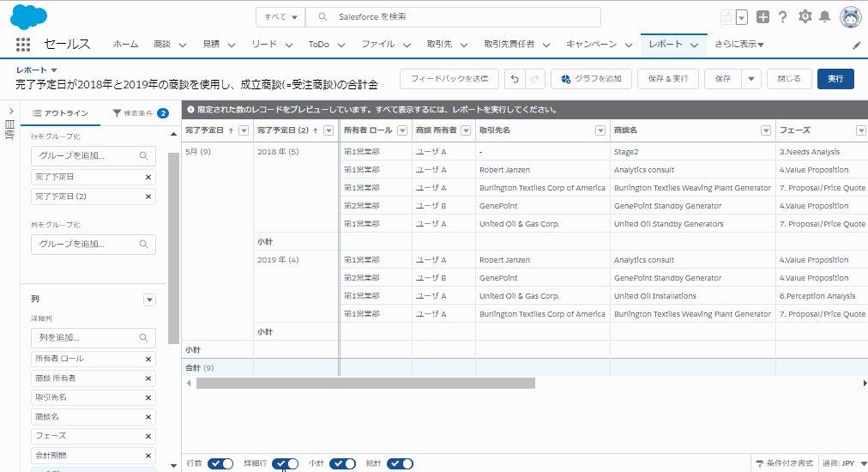The image size is (868, 472).
Task: Toggle the 小計 subtotals switch
Action: 343,463
